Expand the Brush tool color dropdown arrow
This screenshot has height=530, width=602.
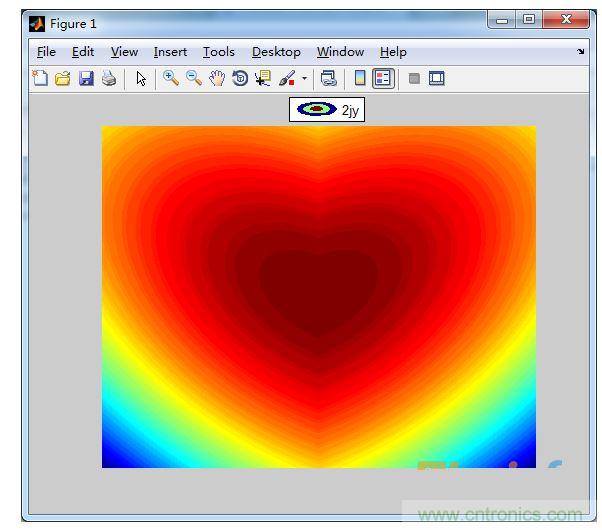tap(304, 78)
